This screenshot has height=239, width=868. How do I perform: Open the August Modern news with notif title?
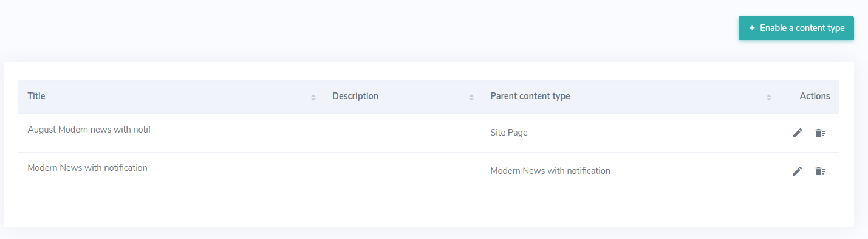coord(89,129)
